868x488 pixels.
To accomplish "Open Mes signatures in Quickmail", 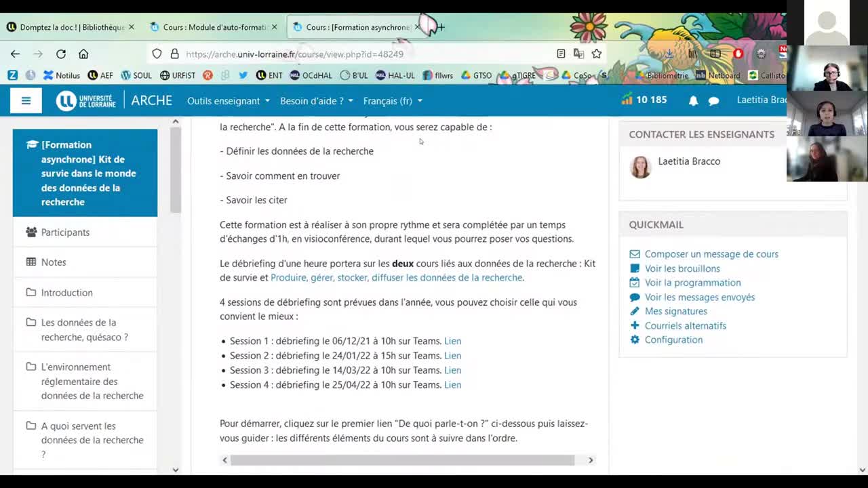I will pos(675,311).
